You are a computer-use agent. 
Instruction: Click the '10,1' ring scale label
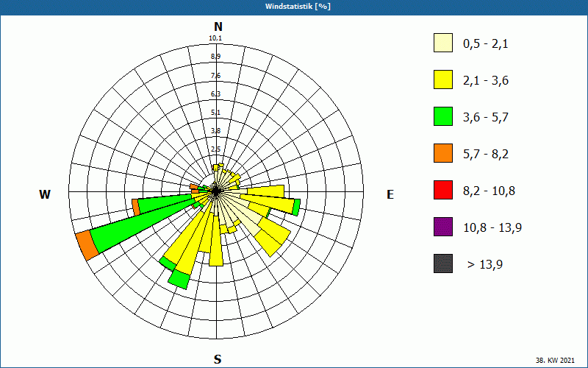tap(215, 38)
